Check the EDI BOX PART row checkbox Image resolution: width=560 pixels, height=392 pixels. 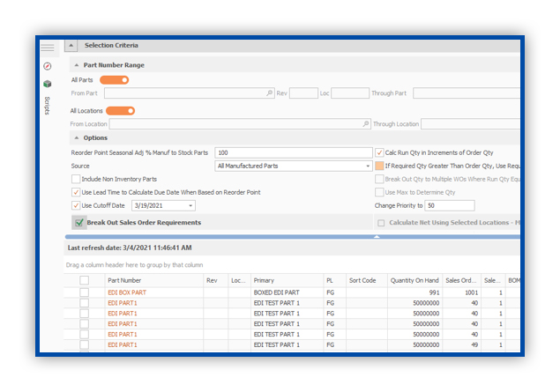pyautogui.click(x=85, y=292)
